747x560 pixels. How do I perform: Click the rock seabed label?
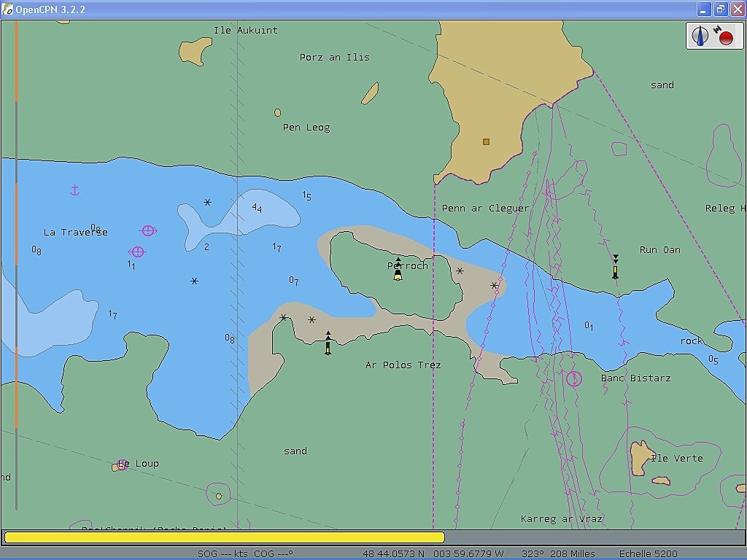pos(692,341)
